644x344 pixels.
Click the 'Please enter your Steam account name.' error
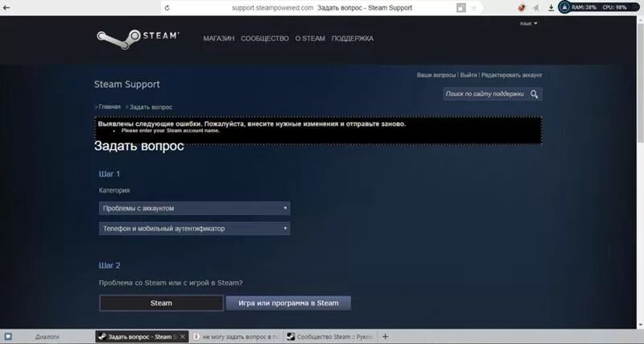point(171,131)
